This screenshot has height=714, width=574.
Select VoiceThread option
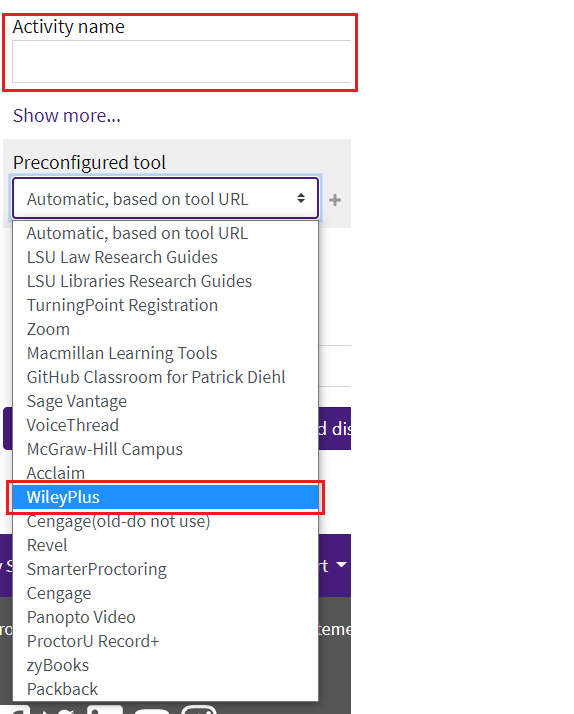click(165, 425)
